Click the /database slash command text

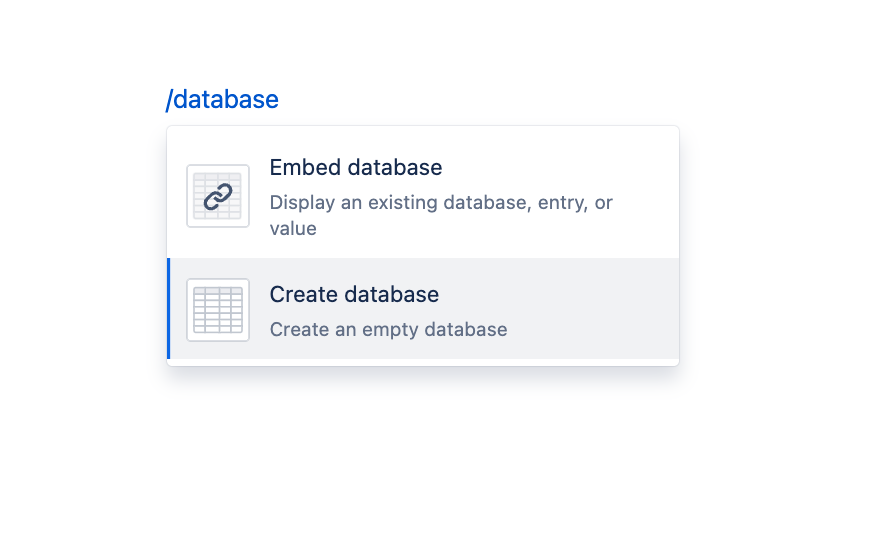coord(222,99)
